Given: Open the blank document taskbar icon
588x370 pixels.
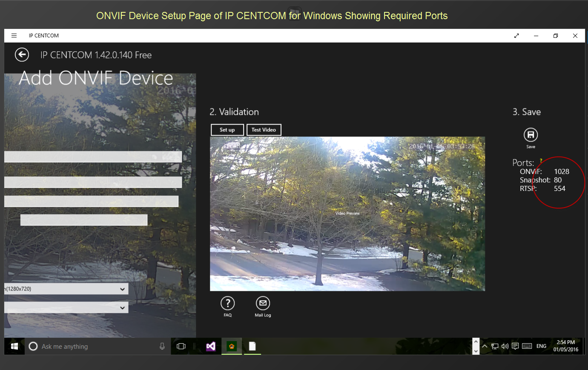Looking at the screenshot, I should [252, 346].
